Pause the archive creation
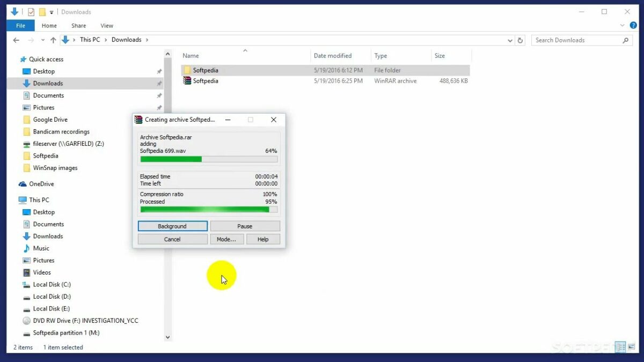 pyautogui.click(x=245, y=226)
